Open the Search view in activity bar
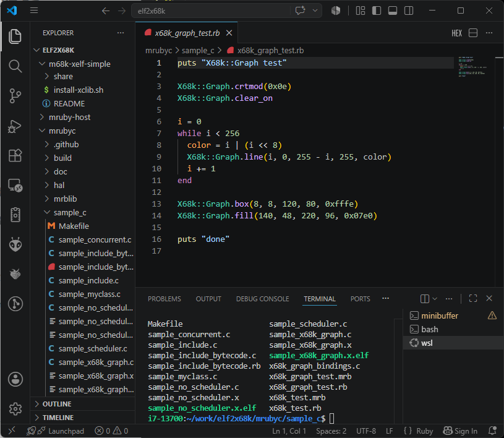 click(x=15, y=66)
